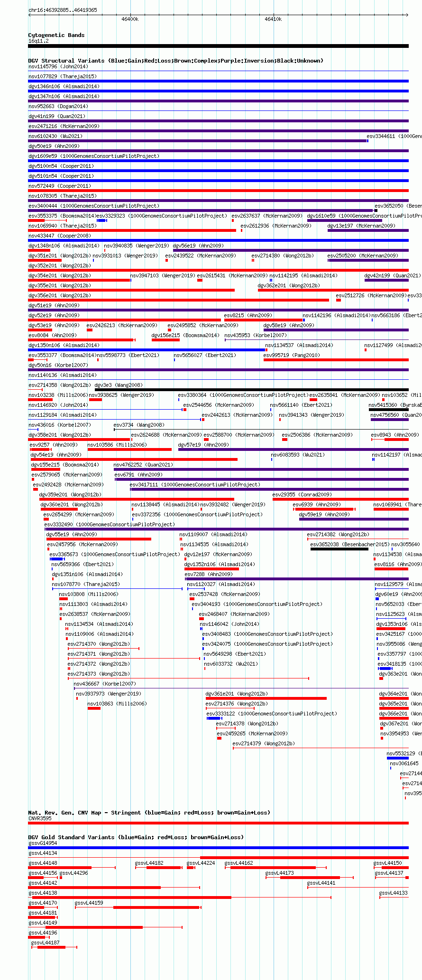Screen dimensions: 422x980
Task: Open esv2637637 (McKernan2009) entry
Action: [x=267, y=216]
